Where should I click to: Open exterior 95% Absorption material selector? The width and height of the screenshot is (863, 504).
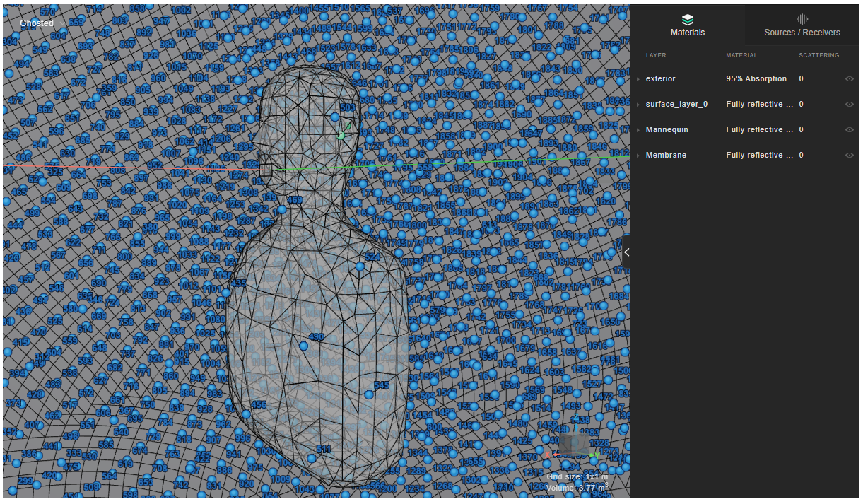point(756,79)
